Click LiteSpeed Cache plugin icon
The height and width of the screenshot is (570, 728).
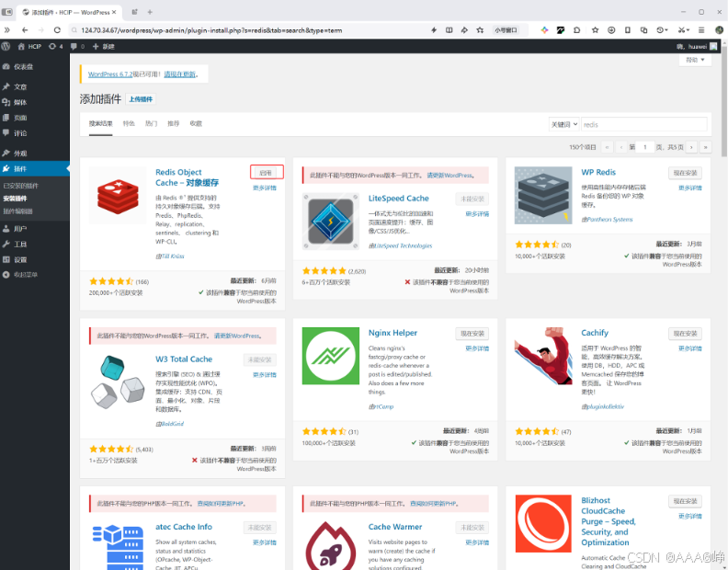click(331, 222)
